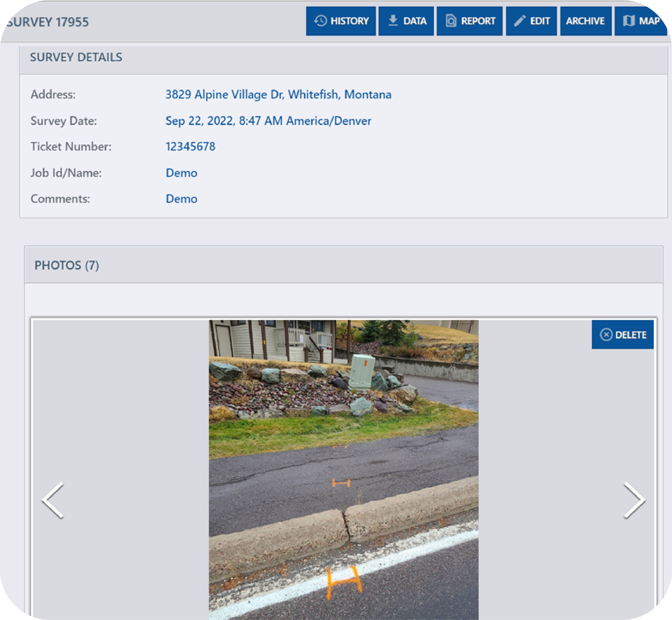Select ticket number 12345678
672x620 pixels.
coord(191,146)
